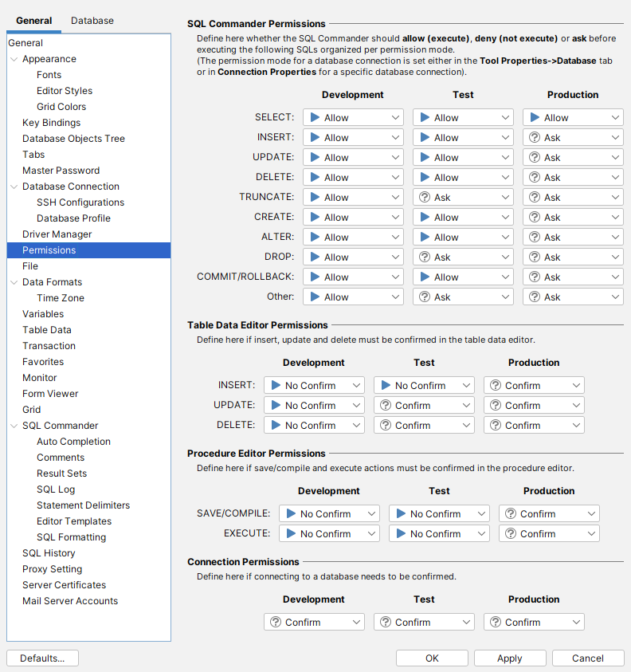
Task: Collapse the Appearance tree node
Action: pos(14,59)
